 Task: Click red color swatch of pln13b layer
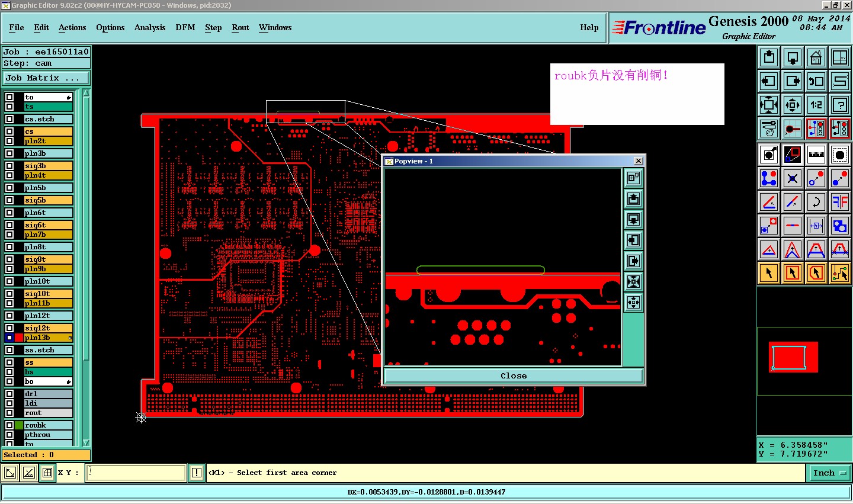[19, 338]
